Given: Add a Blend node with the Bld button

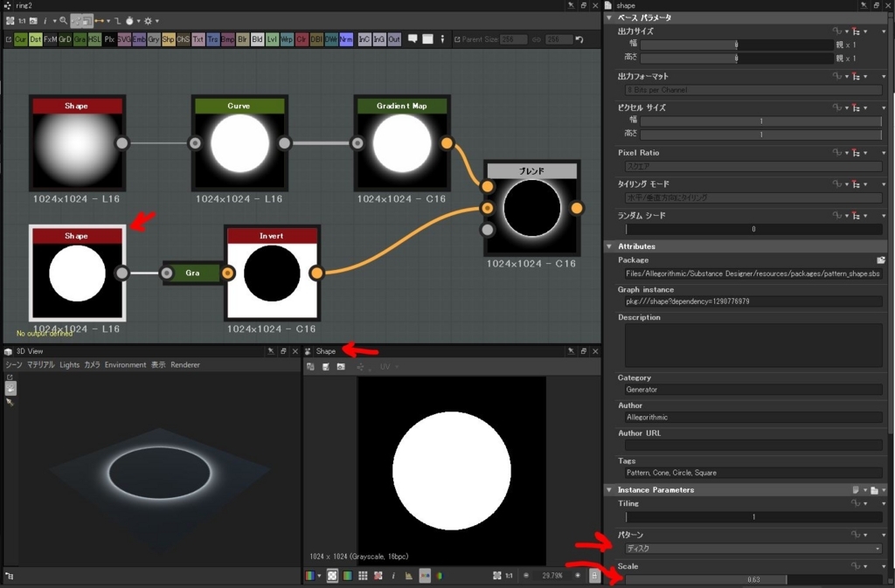Looking at the screenshot, I should [x=257, y=39].
